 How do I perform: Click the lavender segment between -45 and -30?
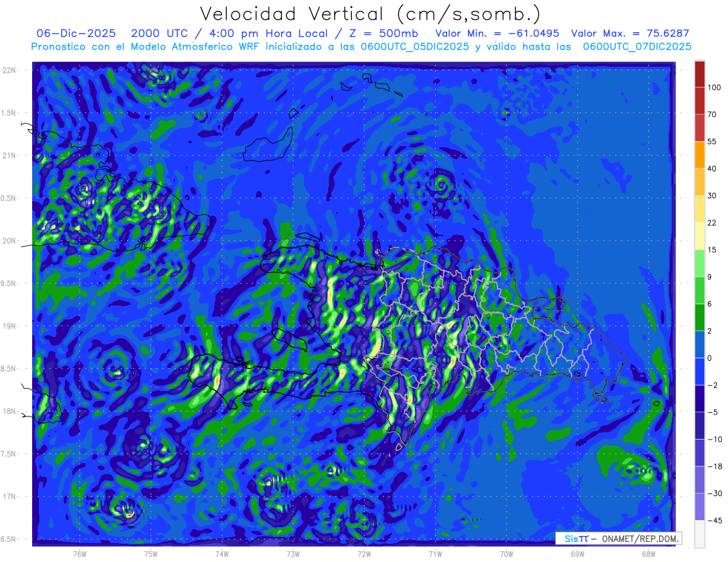coord(699,506)
